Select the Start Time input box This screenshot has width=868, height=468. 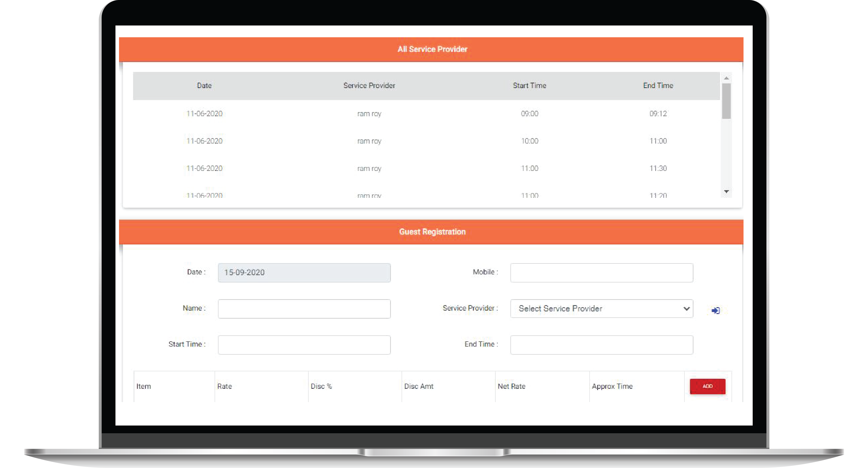click(x=304, y=344)
